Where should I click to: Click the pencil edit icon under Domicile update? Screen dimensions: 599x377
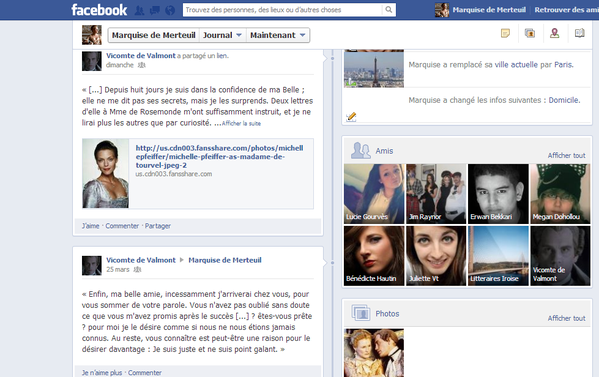click(x=351, y=116)
